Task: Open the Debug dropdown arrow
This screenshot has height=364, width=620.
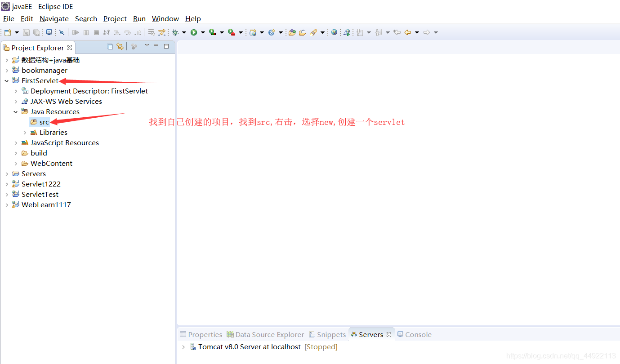Action: coord(184,32)
